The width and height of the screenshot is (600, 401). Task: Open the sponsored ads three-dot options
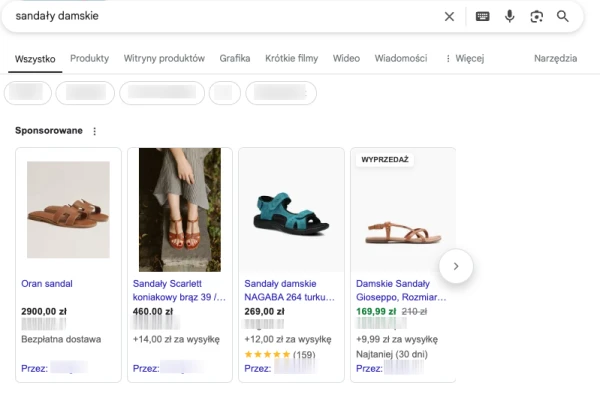(x=95, y=131)
